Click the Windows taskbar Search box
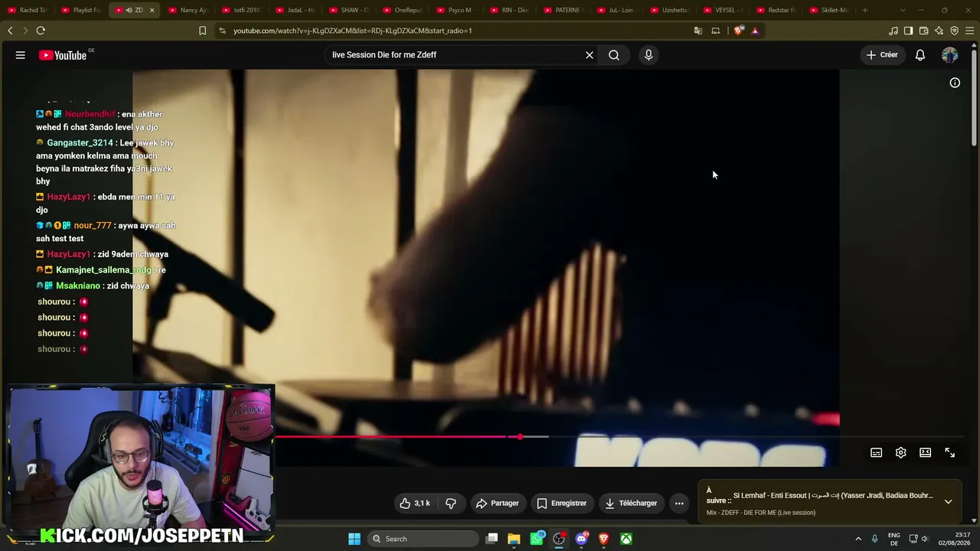980x551 pixels. (x=423, y=539)
